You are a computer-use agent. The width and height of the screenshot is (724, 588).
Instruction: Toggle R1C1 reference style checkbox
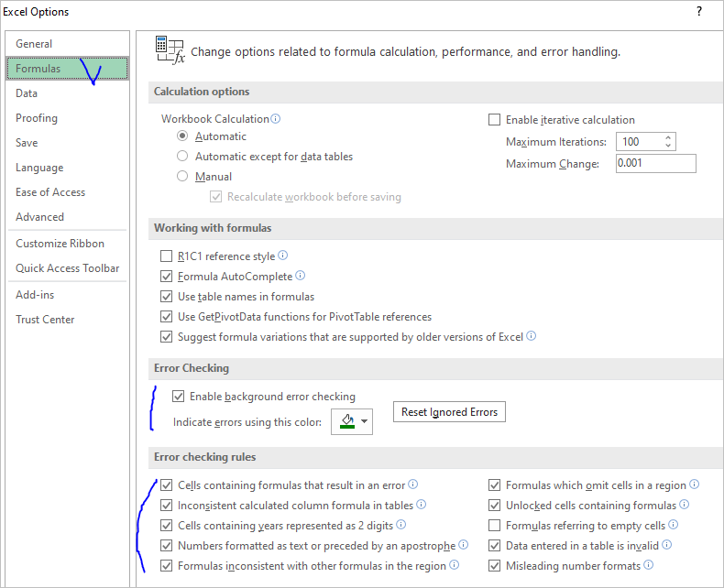point(166,256)
